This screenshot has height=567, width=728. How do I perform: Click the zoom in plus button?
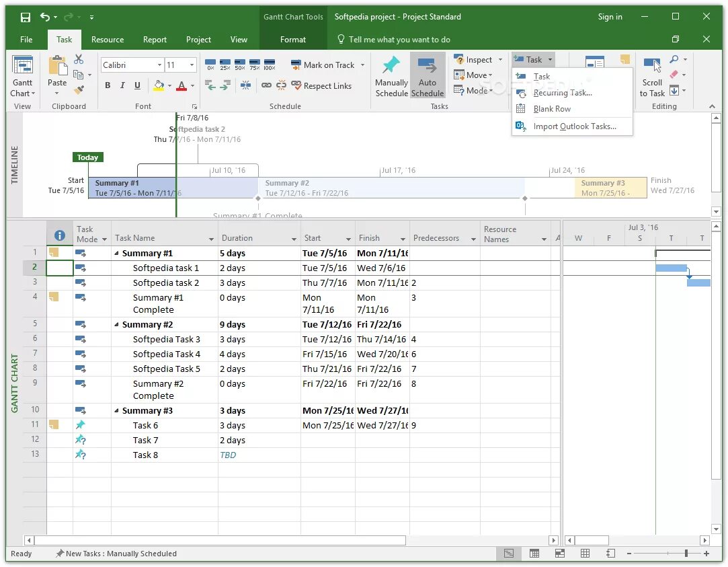click(x=706, y=553)
